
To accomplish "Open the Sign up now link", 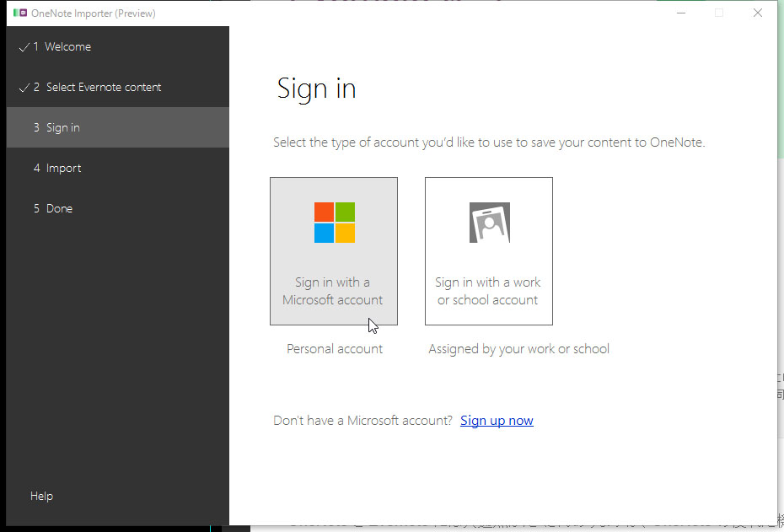I will (x=497, y=421).
